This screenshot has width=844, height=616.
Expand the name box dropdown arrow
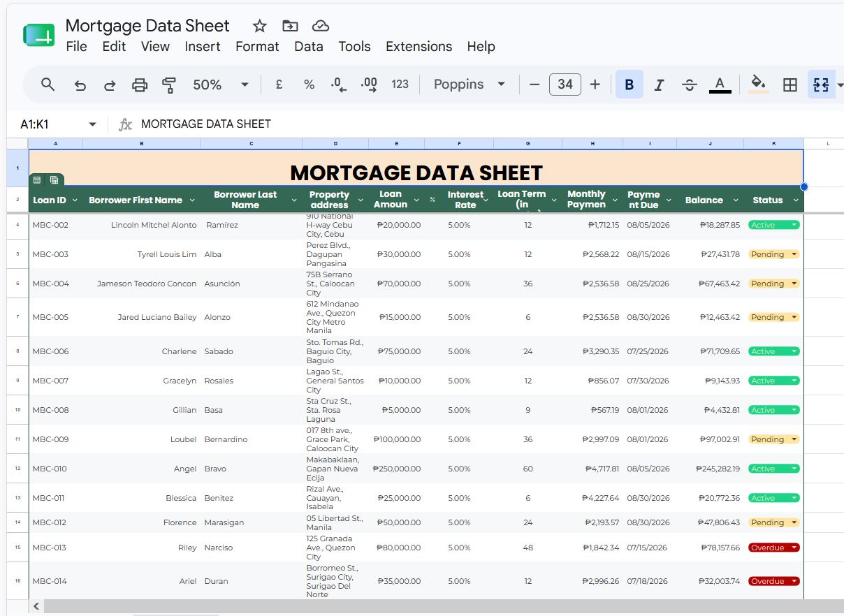pyautogui.click(x=92, y=124)
